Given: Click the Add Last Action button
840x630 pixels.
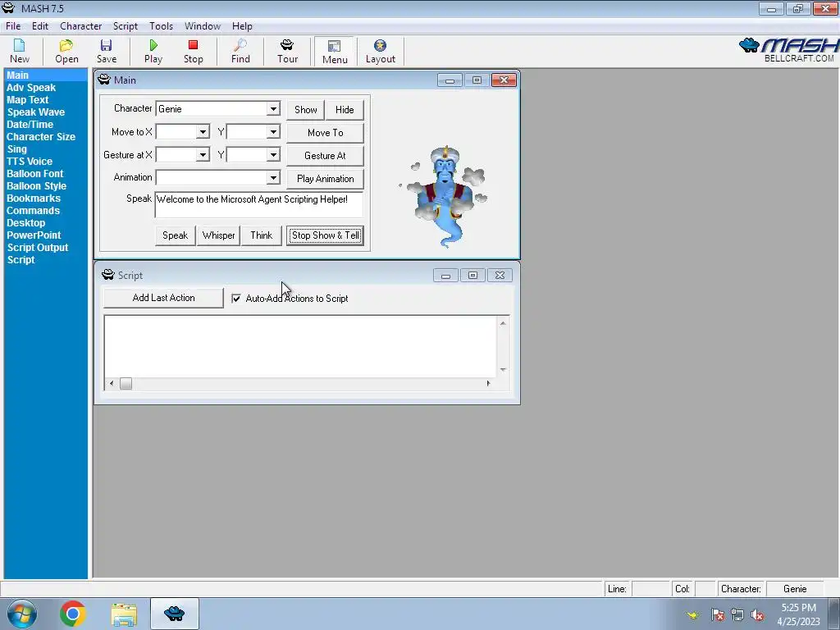Looking at the screenshot, I should (x=163, y=298).
